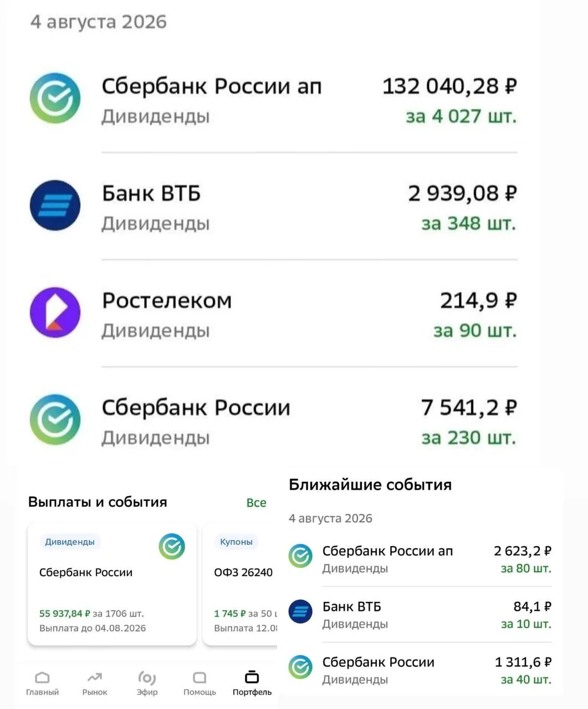Tap the Сбербанк России ап logo at top
This screenshot has height=709, width=588.
click(x=55, y=98)
